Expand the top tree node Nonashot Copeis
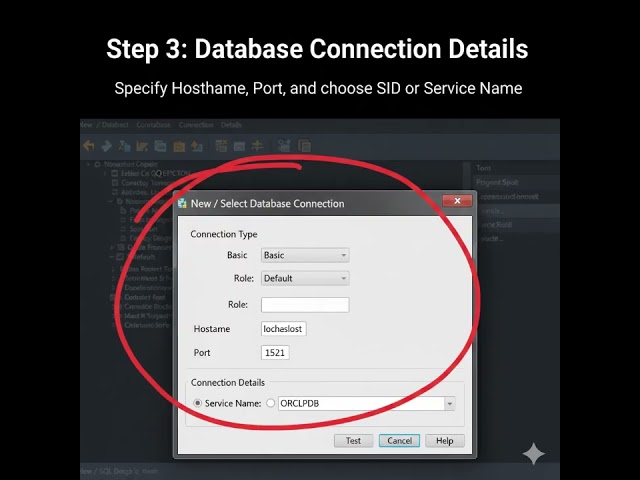Screen dimensions: 640x480 pyautogui.click(x=88, y=164)
